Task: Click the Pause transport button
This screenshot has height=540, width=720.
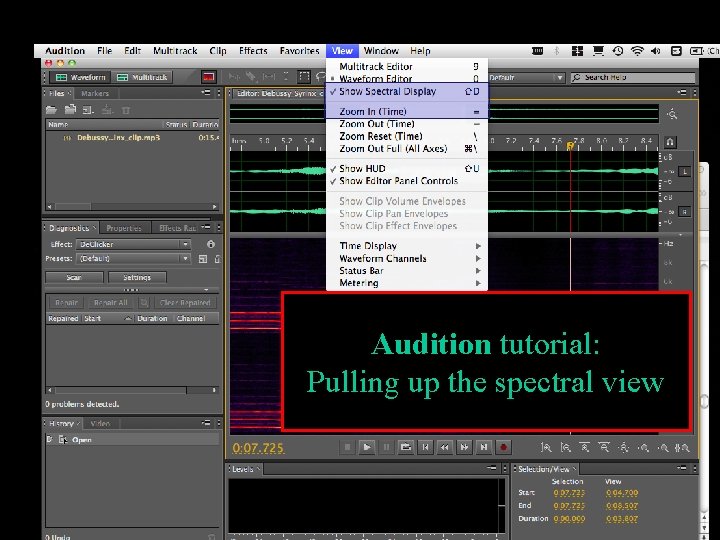Action: coord(386,447)
